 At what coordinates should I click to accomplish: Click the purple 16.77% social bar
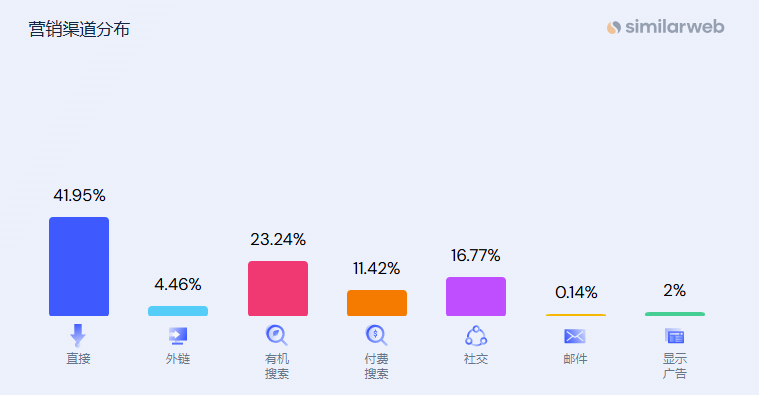point(476,296)
